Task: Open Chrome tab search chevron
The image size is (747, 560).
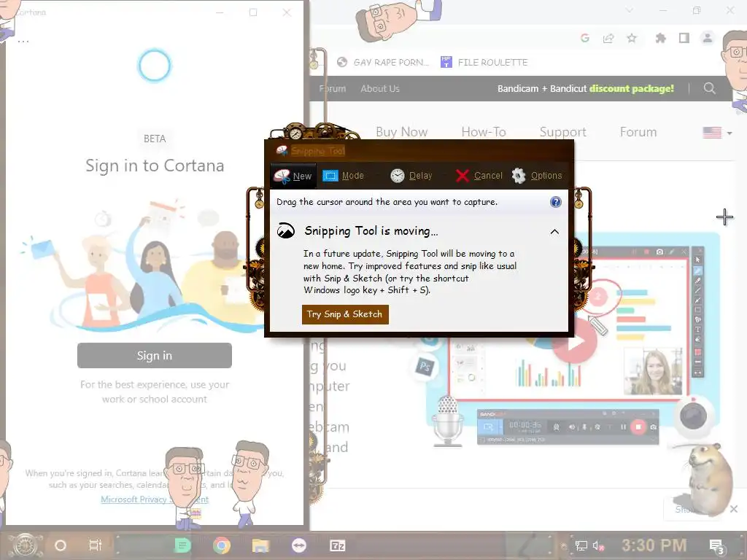Action: point(630,10)
